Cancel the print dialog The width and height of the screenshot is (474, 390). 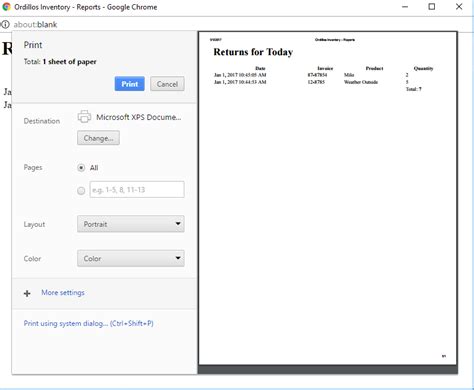click(x=167, y=84)
